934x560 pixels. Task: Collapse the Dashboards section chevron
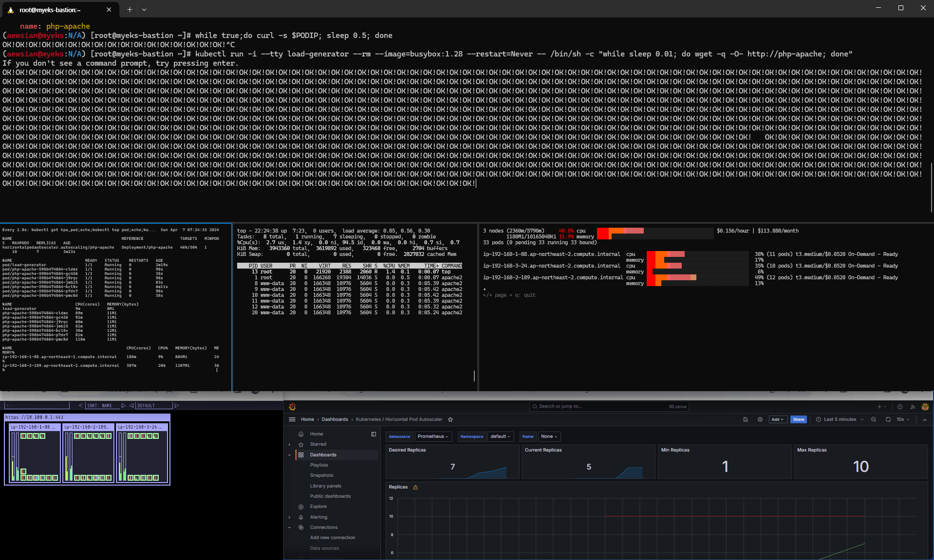[289, 455]
